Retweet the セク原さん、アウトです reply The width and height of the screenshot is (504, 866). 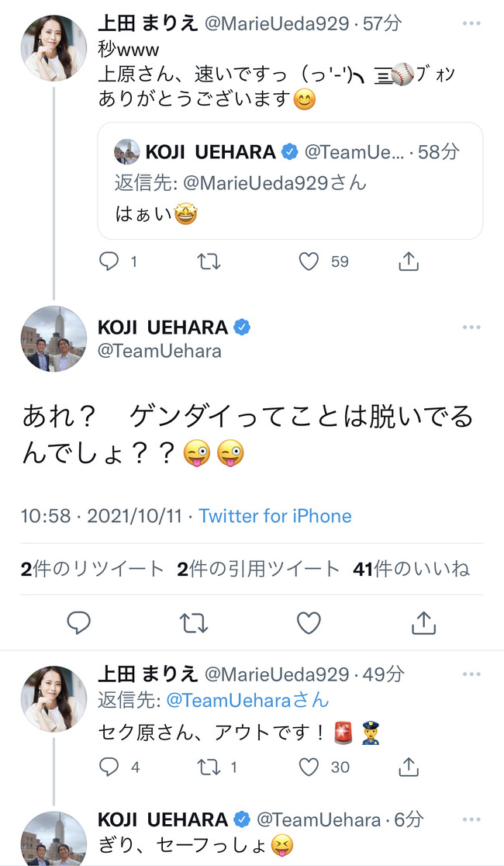click(x=209, y=767)
